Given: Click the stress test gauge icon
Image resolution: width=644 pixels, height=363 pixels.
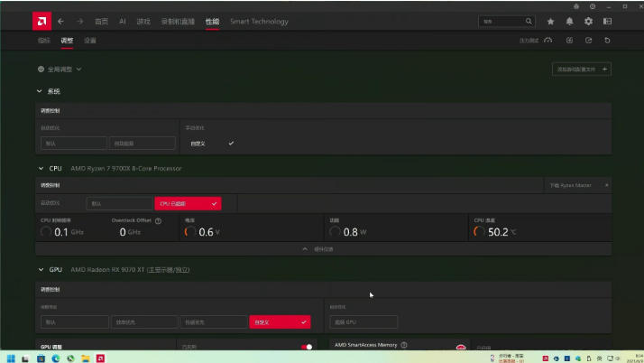Looking at the screenshot, I should coord(547,41).
